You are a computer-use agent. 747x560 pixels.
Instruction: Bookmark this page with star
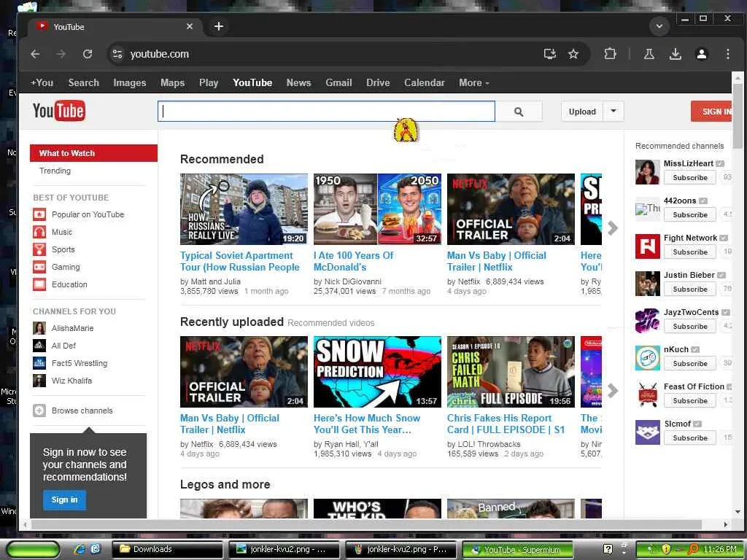[573, 54]
